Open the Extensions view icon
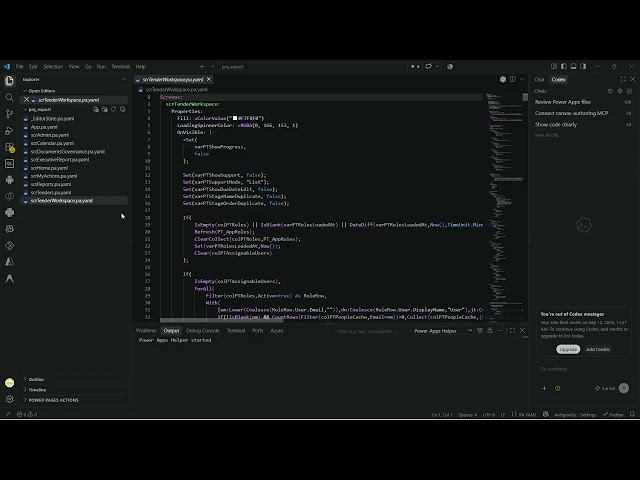The width and height of the screenshot is (640, 480). coord(9,147)
